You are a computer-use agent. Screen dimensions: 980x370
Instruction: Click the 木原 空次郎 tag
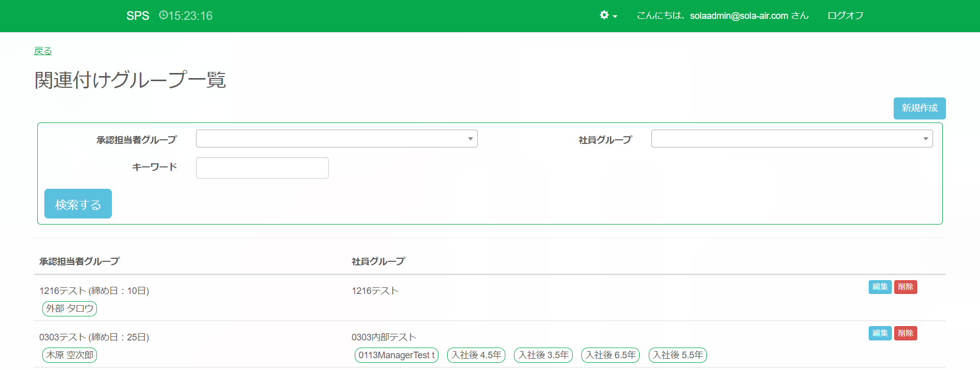pos(70,355)
